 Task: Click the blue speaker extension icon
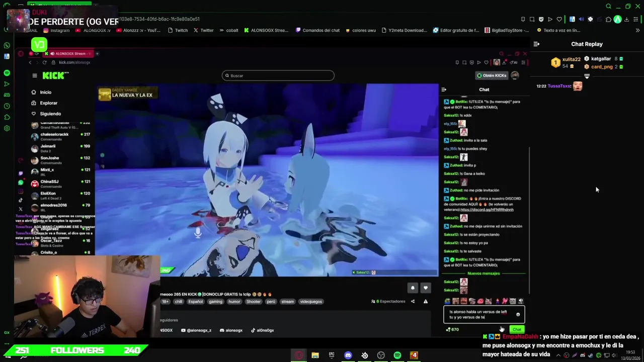pos(581,19)
